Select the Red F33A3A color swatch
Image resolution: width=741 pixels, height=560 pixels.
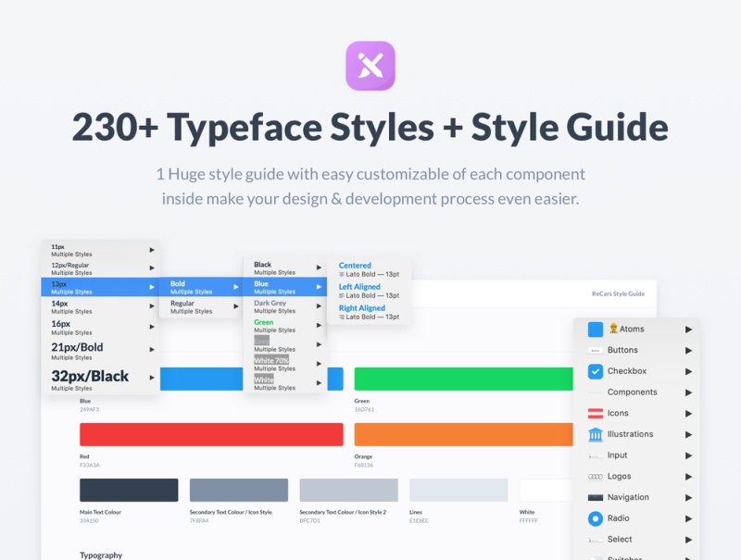click(x=211, y=435)
